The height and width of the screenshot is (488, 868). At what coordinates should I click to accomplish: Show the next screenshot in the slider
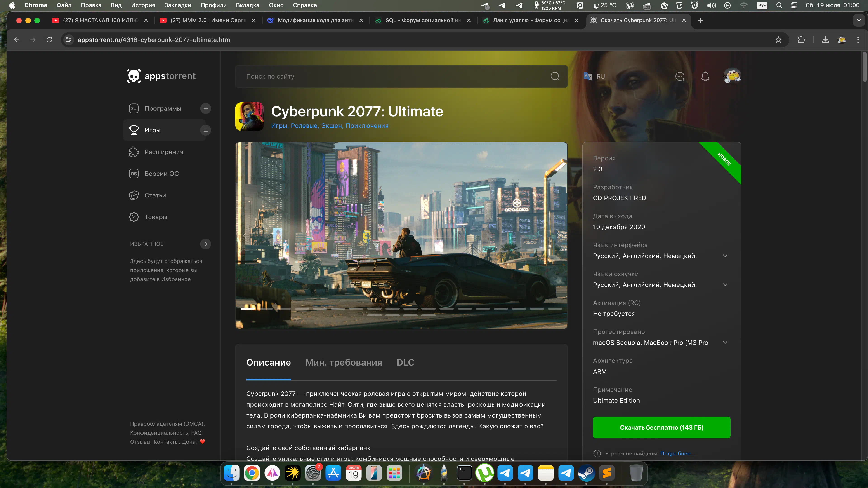click(x=558, y=235)
